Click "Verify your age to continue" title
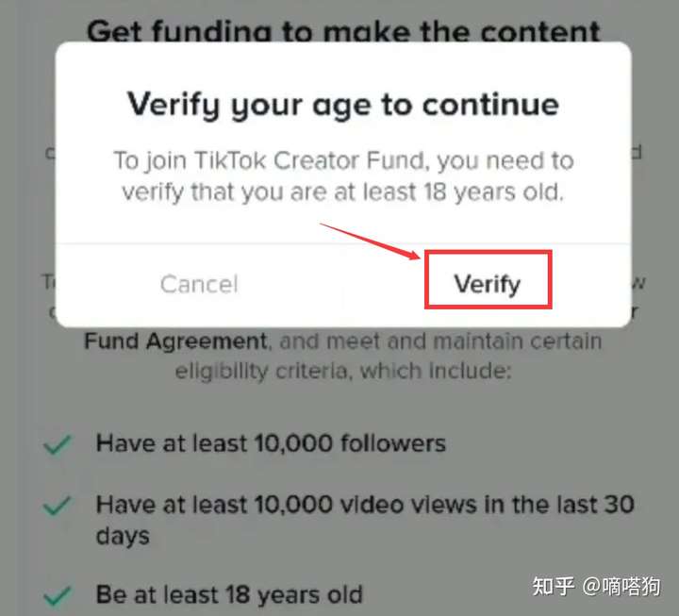The height and width of the screenshot is (616, 679). point(343,106)
